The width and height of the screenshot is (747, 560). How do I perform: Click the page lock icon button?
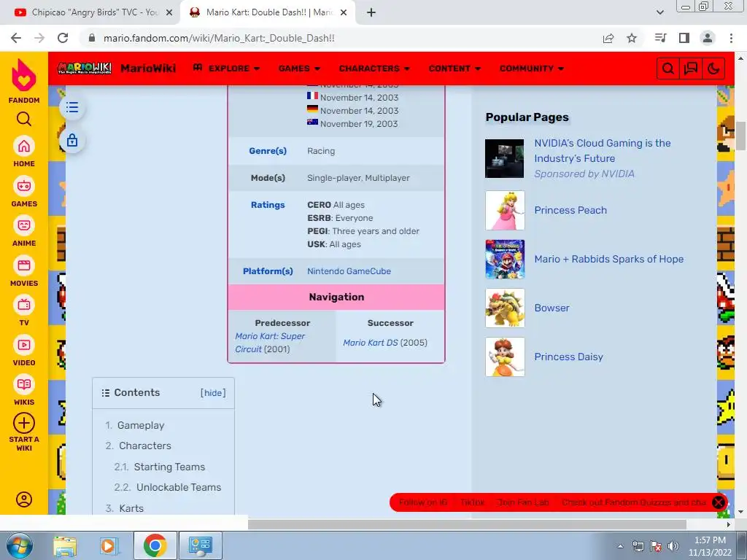click(72, 141)
